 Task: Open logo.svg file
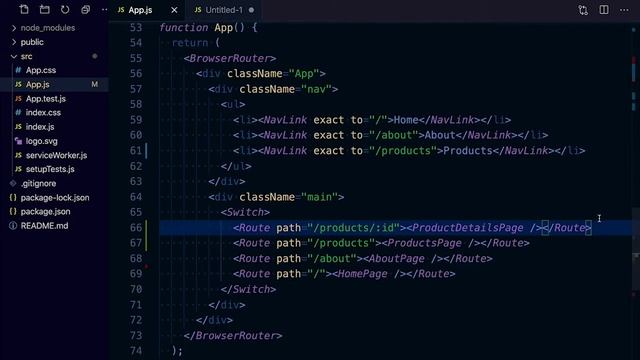42,141
